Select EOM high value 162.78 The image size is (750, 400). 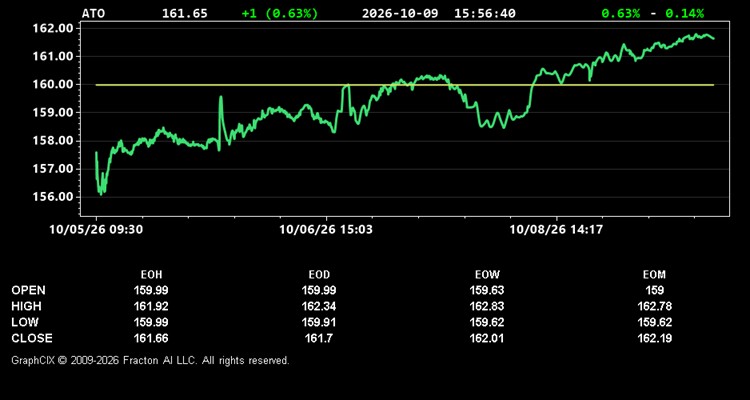[x=654, y=306]
